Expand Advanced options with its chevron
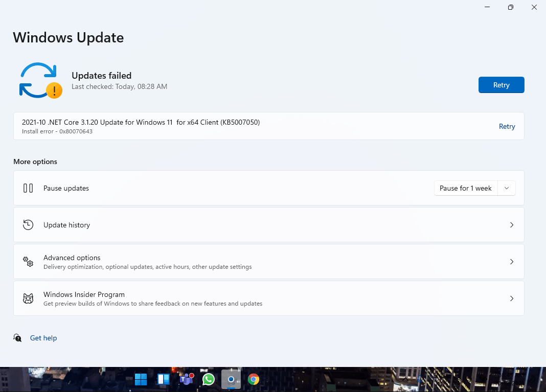Screen dimensions: 546x392 click(x=512, y=262)
